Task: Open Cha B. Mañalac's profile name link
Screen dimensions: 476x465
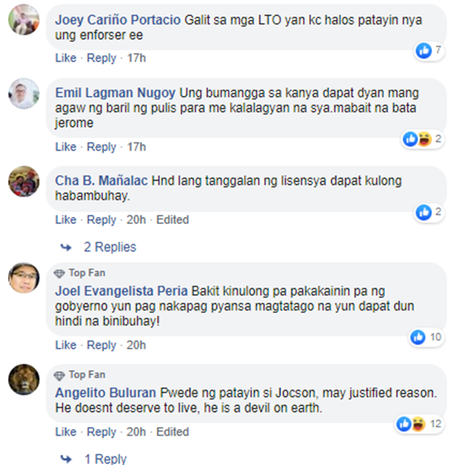Action: coord(102,181)
